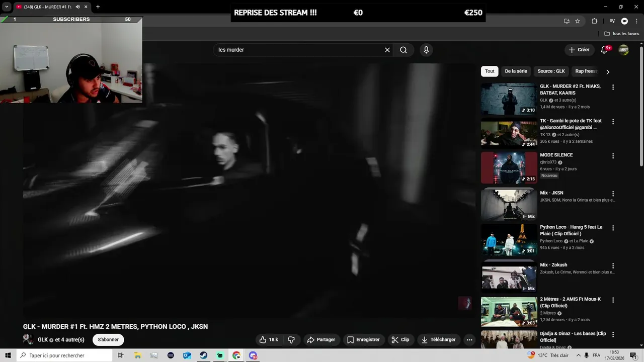This screenshot has width=644, height=362.
Task: Open Windows notification center icon
Action: pos(633,355)
